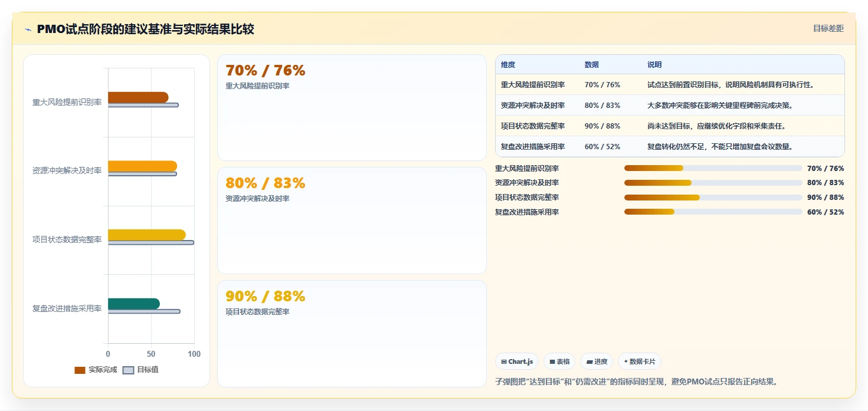Click 资源冲突解决及时率 caption in KPI card
This screenshot has height=411, width=868.
257,199
